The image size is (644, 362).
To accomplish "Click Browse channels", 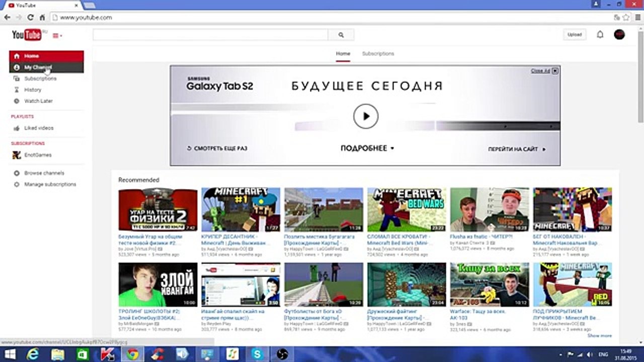I will coord(44,173).
